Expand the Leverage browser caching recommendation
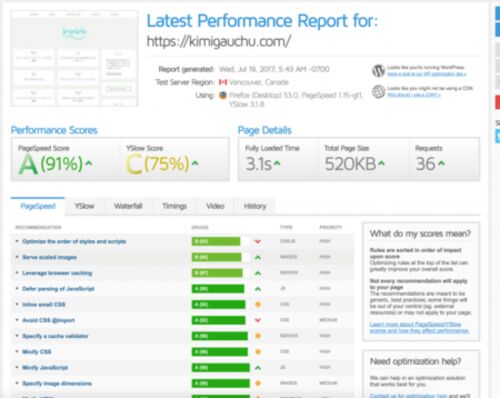The image size is (500, 398). [57, 273]
